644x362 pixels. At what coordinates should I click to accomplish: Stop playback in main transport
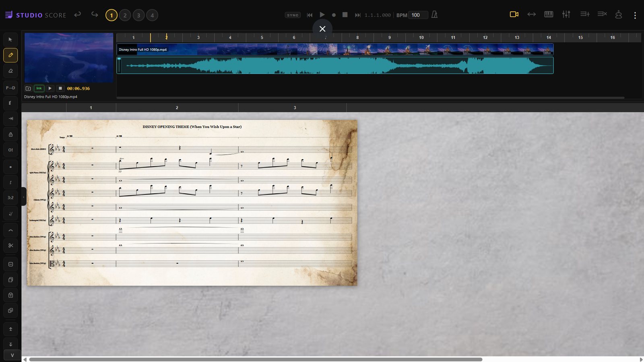pyautogui.click(x=345, y=14)
